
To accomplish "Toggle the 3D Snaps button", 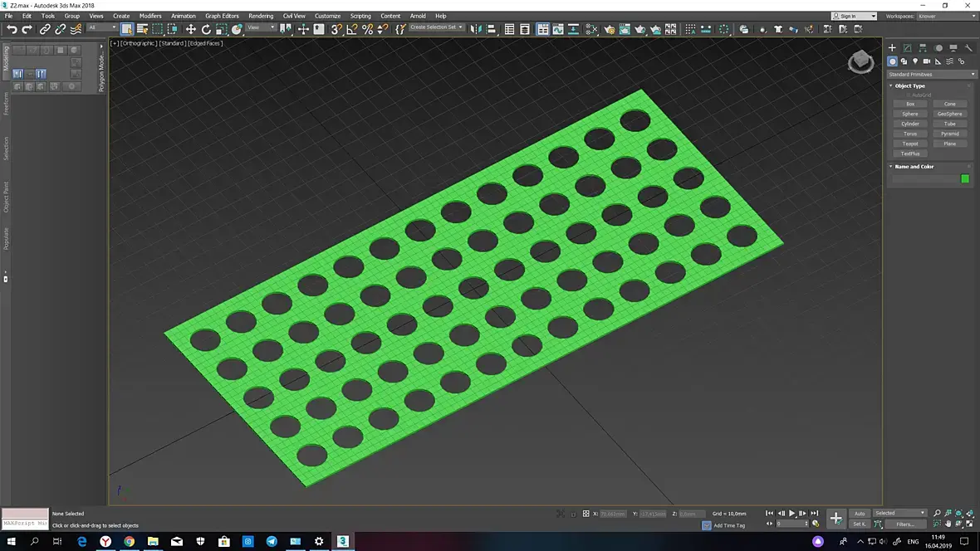I will pos(336,29).
